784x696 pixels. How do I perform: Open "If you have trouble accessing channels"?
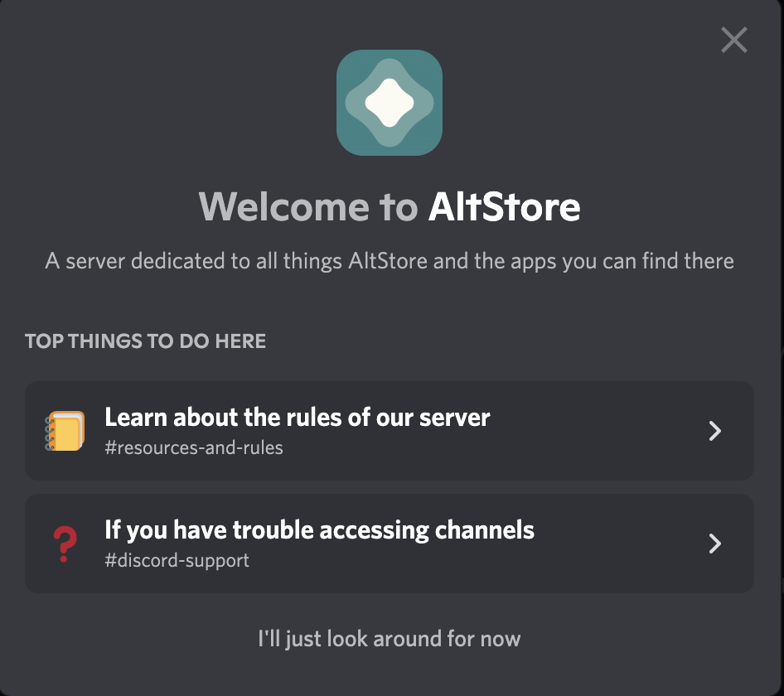coord(319,529)
